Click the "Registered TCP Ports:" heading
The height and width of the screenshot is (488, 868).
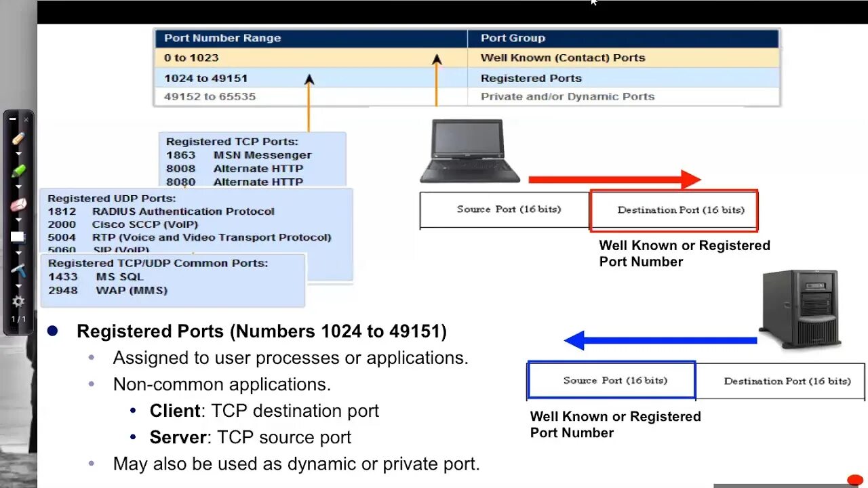(232, 142)
